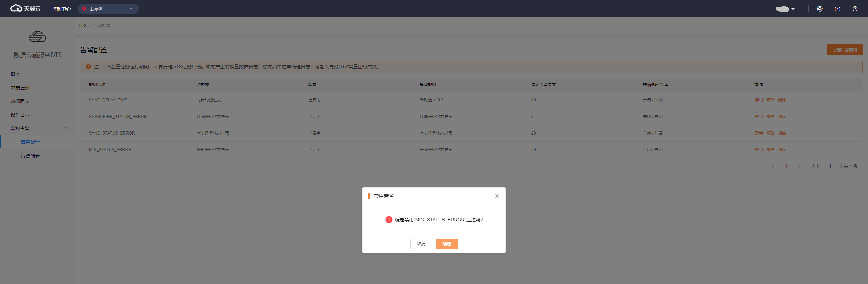Select SYNC_DELAY_TIME rule name cell

point(108,100)
